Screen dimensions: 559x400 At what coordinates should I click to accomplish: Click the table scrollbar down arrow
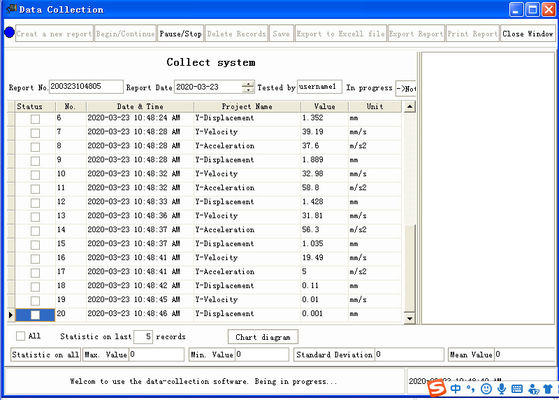click(410, 318)
